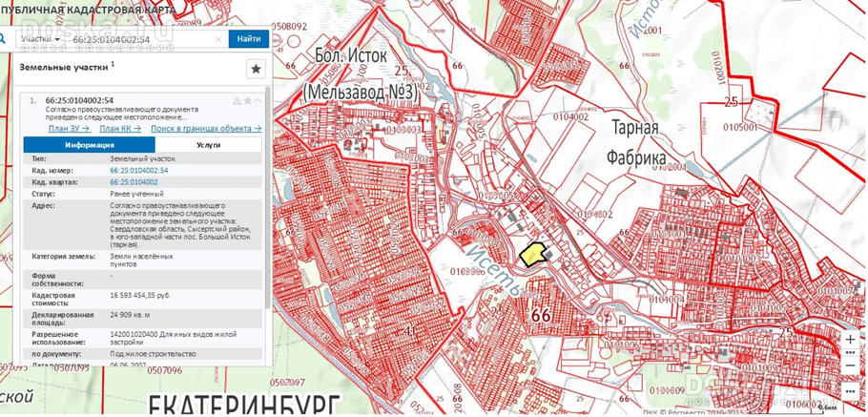This screenshot has width=868, height=417.
Task: Open cadastral quarter 66:25:0104002 link
Action: [134, 181]
